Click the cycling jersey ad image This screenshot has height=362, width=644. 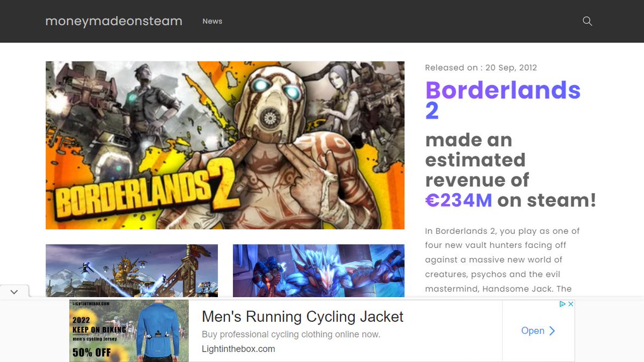pos(129,331)
